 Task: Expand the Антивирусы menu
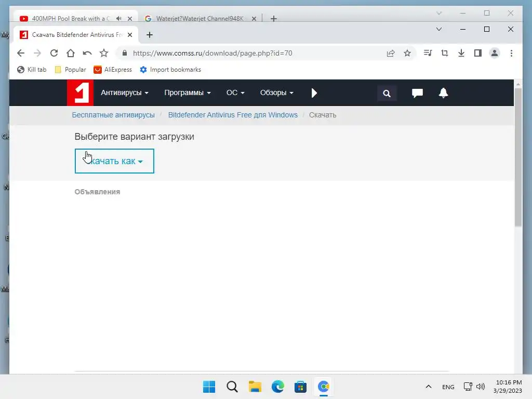coord(125,92)
